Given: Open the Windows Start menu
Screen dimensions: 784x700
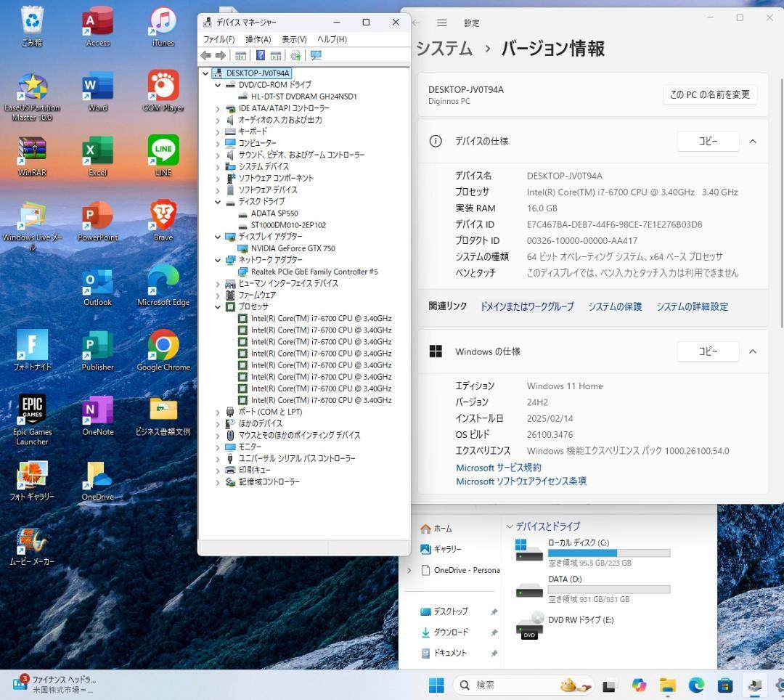Looking at the screenshot, I should tap(436, 685).
